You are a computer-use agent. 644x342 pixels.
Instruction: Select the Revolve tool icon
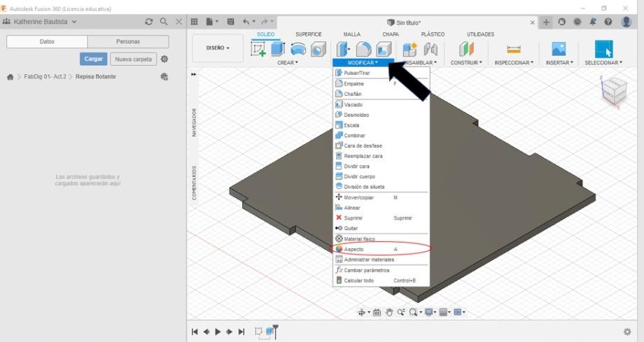coord(298,49)
